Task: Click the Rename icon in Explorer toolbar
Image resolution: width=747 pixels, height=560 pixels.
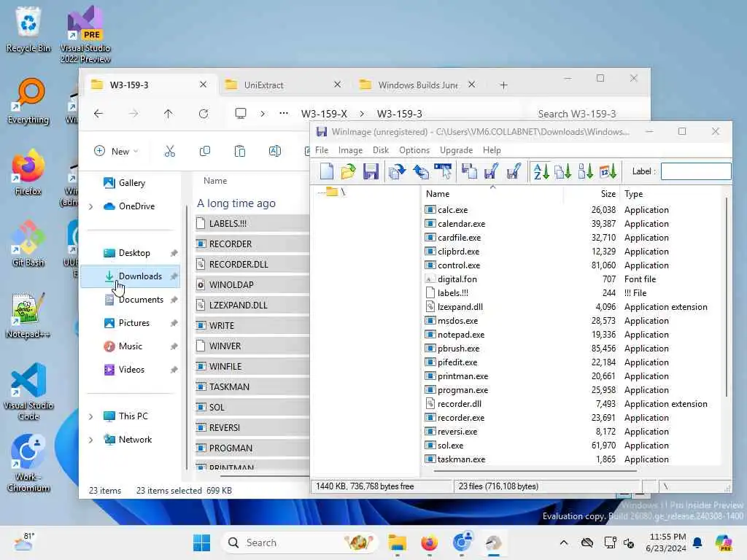Action: 275,152
